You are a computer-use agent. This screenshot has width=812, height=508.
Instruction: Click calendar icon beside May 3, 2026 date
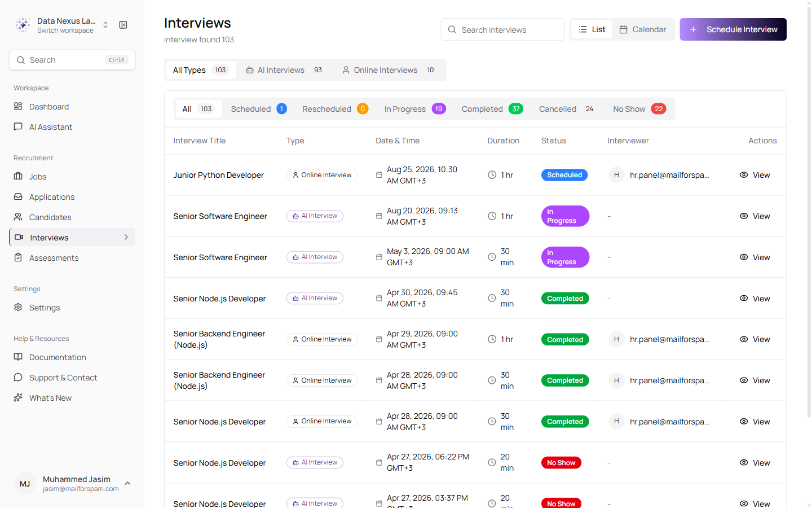tap(379, 257)
